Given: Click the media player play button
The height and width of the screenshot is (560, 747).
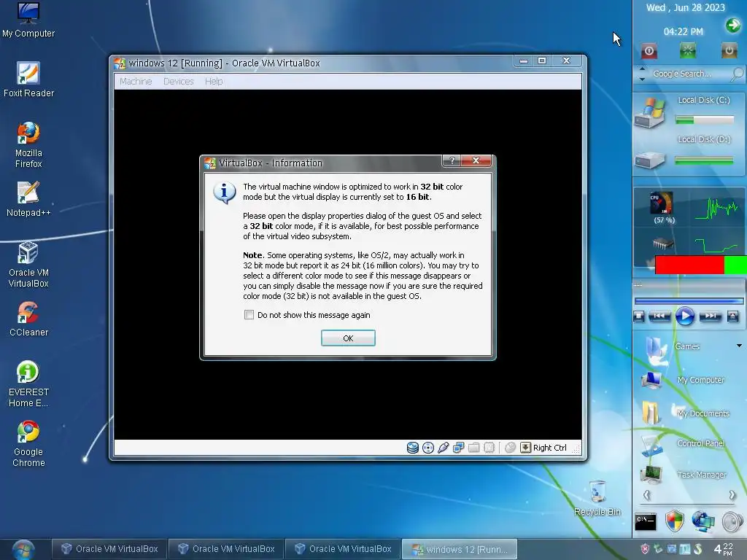Looking at the screenshot, I should 684,316.
